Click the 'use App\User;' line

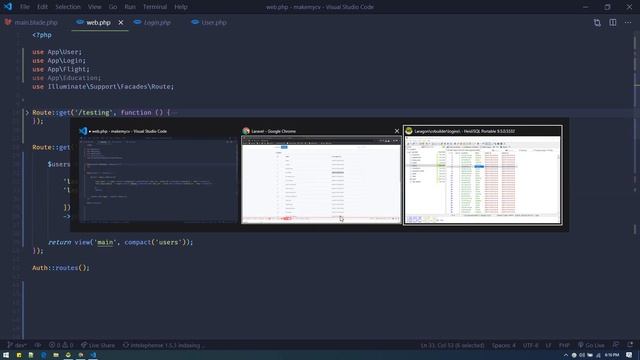(x=57, y=52)
